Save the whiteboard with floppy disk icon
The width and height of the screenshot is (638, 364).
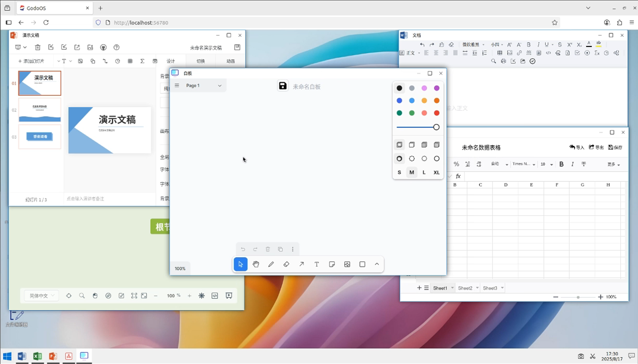(283, 86)
